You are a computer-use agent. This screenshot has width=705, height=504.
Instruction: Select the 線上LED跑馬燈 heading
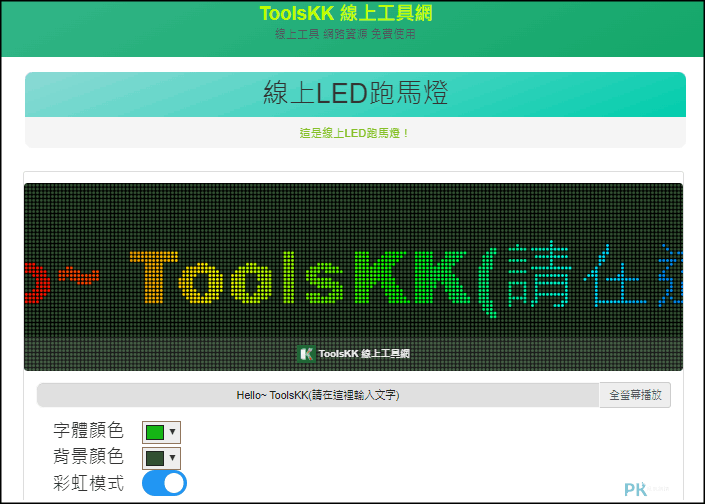pos(355,93)
